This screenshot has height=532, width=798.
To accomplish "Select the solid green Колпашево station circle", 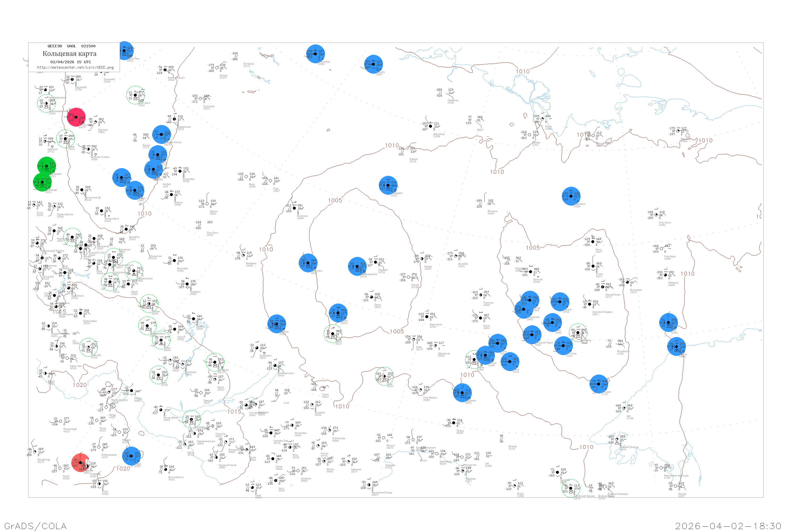I will 47,166.
